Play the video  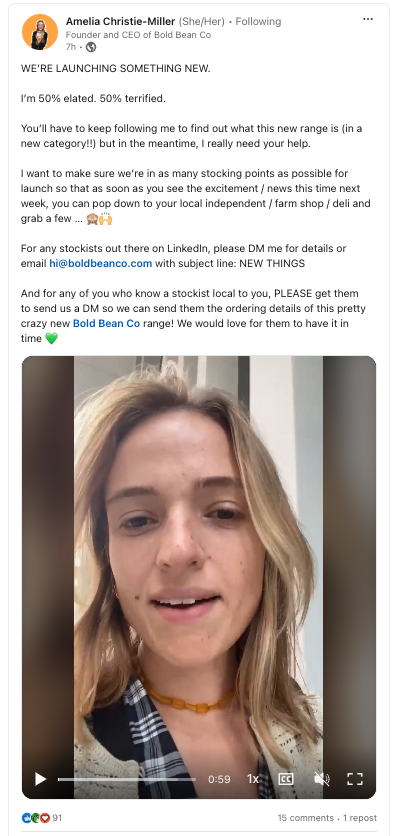point(41,779)
